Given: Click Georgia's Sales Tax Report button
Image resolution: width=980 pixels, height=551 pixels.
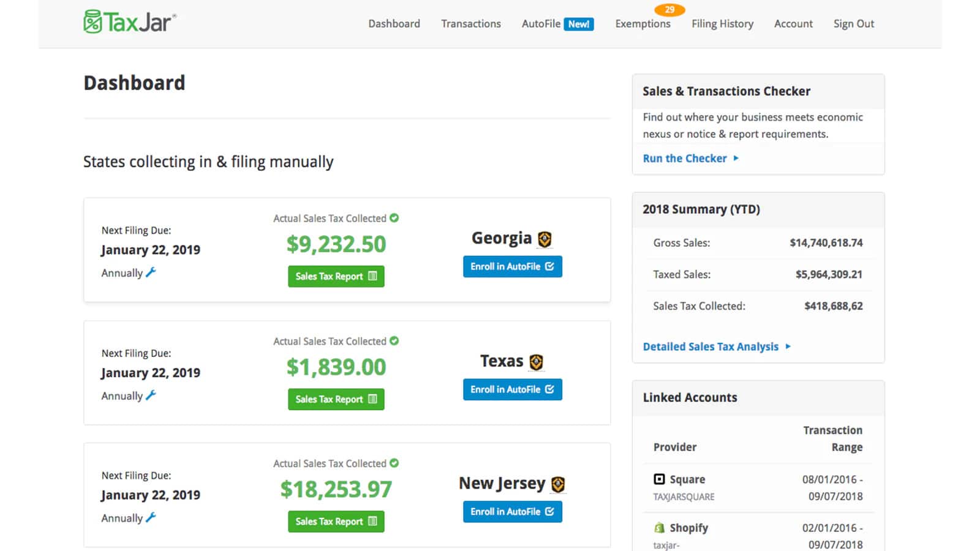Looking at the screenshot, I should (x=336, y=276).
